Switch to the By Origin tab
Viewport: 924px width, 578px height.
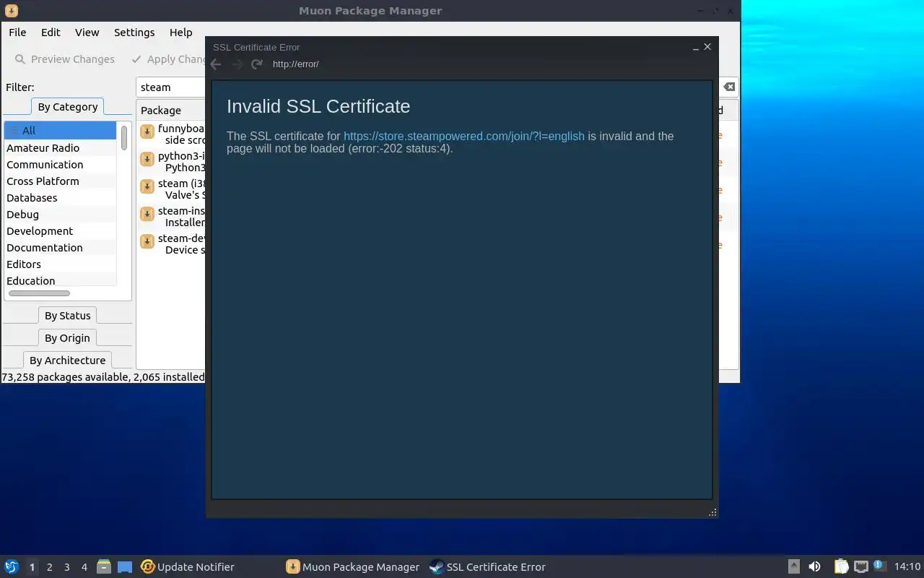[68, 338]
